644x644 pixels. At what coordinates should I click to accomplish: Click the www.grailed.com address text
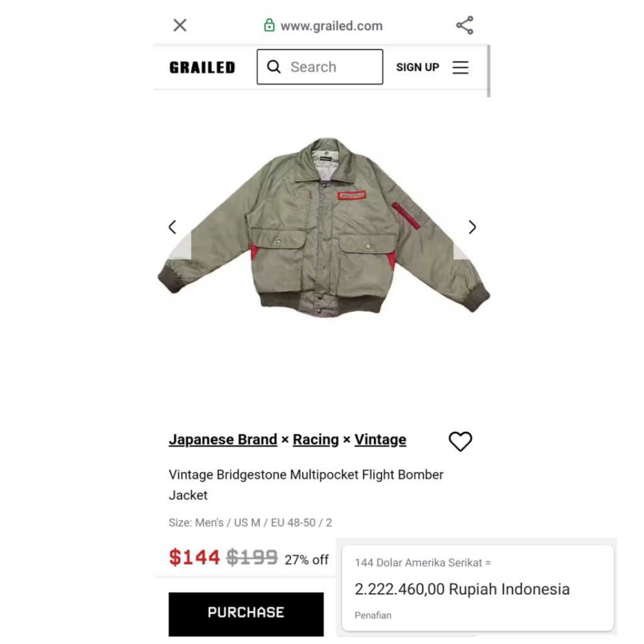click(x=331, y=26)
